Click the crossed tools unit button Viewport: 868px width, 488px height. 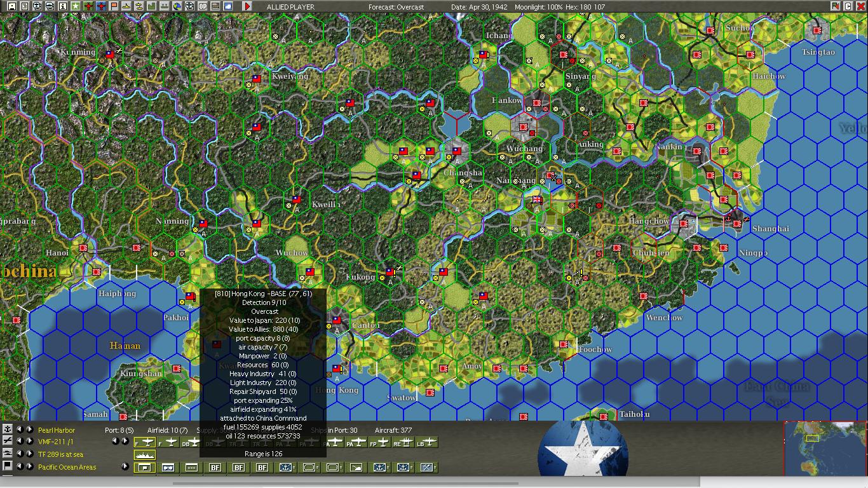(426, 468)
